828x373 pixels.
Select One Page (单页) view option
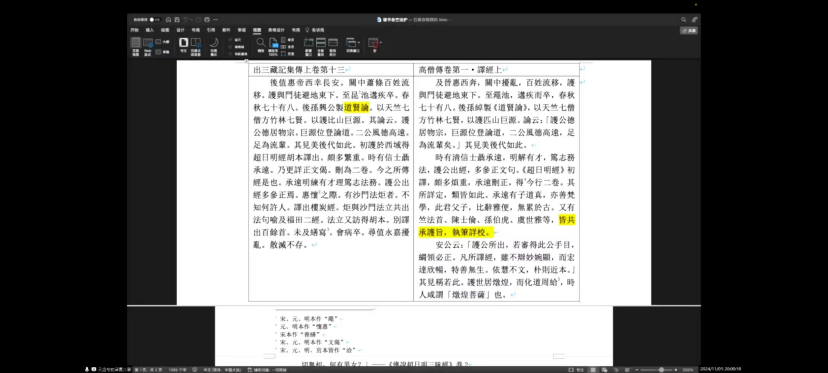click(288, 40)
